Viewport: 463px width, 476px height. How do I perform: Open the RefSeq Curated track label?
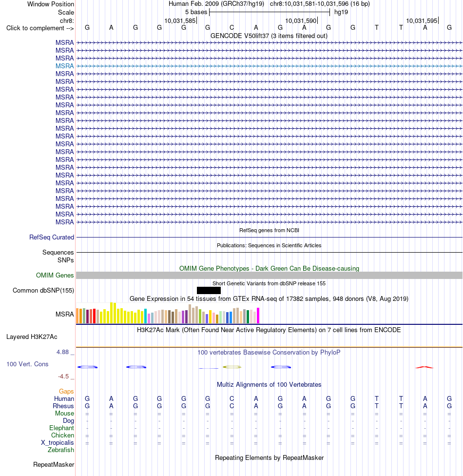[52, 238]
